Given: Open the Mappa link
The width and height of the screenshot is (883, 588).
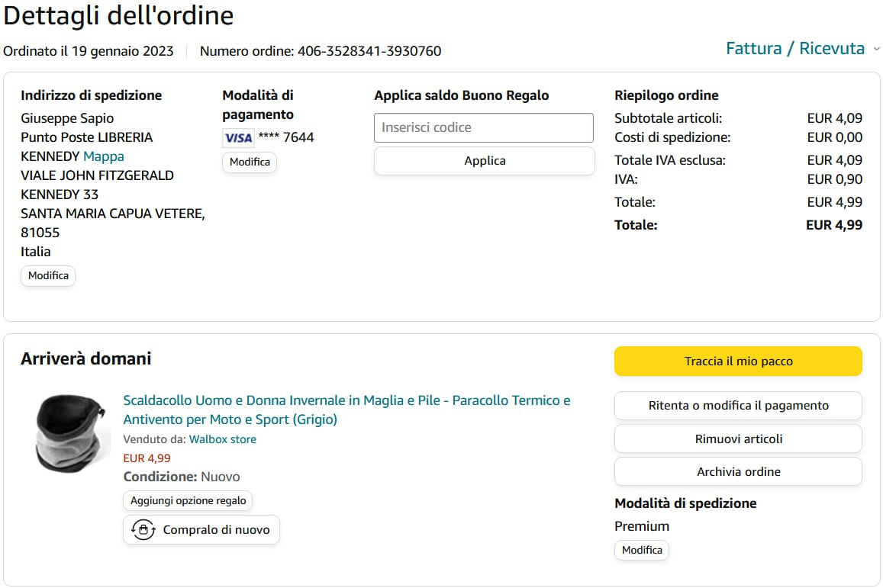Looking at the screenshot, I should point(104,156).
